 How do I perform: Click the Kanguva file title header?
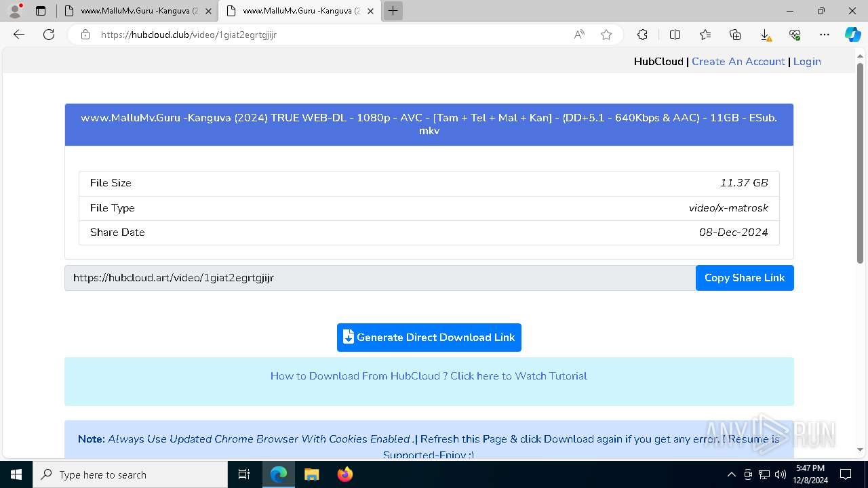429,125
